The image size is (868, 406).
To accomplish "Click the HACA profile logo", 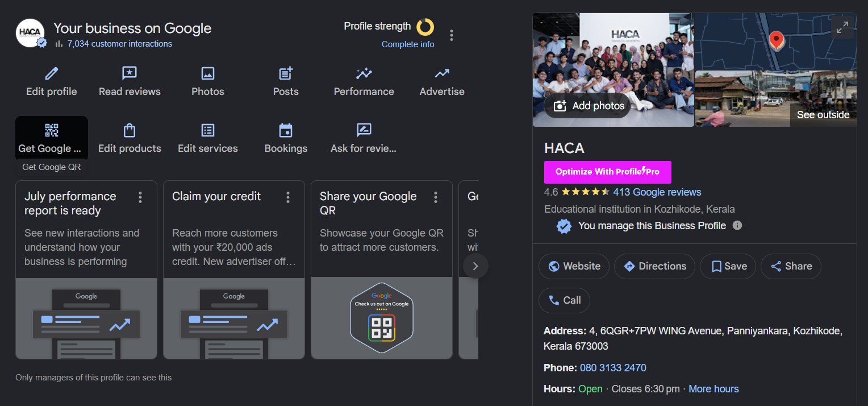I will 30,33.
